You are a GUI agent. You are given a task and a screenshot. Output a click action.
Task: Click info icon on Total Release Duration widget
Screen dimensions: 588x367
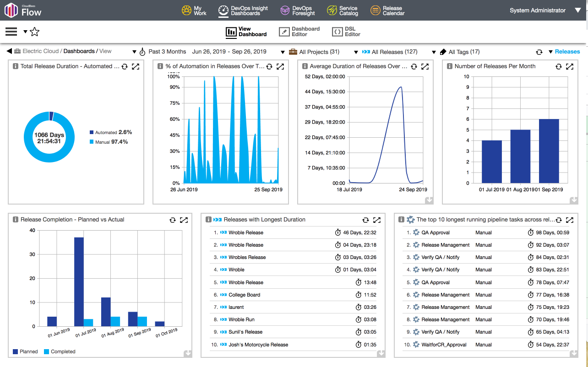(x=16, y=66)
